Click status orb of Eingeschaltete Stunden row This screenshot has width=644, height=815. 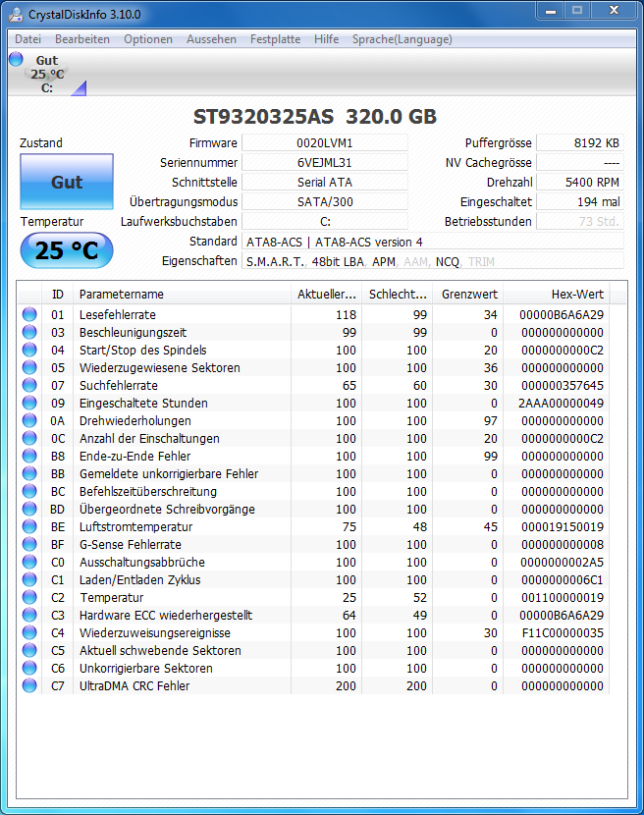(29, 403)
